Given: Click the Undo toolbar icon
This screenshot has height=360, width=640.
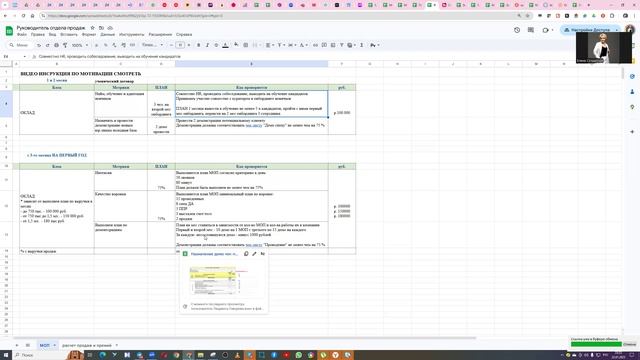Looking at the screenshot, I should click(x=39, y=45).
